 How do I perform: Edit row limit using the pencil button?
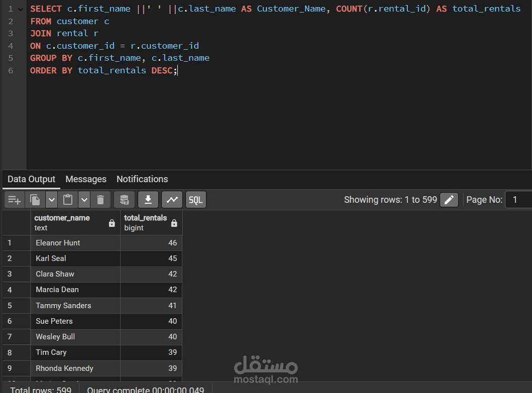[x=449, y=199]
